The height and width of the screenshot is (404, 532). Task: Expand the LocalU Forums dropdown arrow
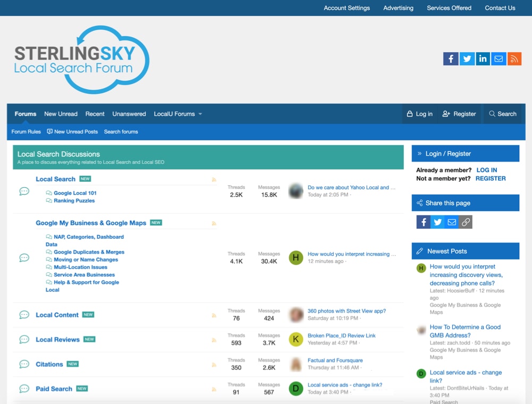click(x=200, y=114)
